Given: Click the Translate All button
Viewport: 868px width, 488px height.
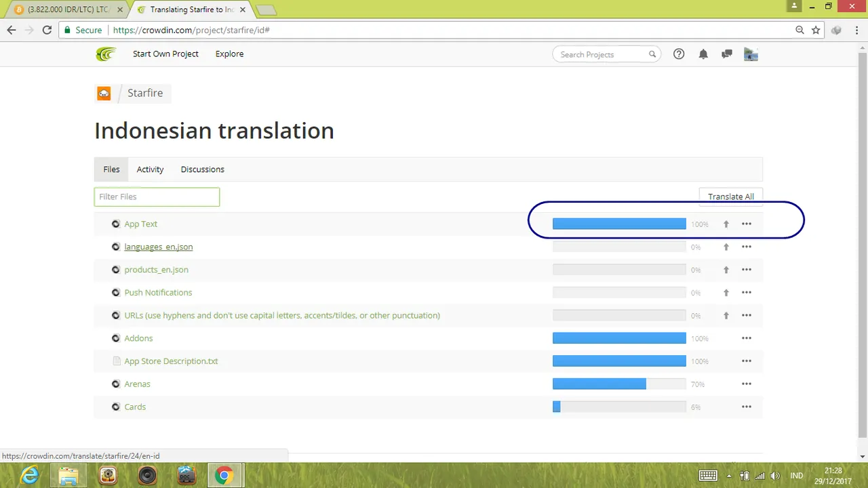Looking at the screenshot, I should click(731, 197).
